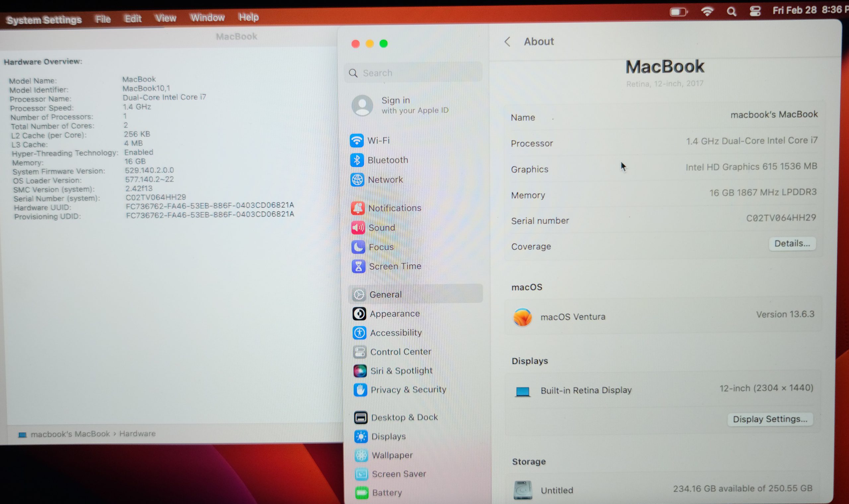This screenshot has width=849, height=504.
Task: Go back using the About chevron
Action: pyautogui.click(x=507, y=42)
